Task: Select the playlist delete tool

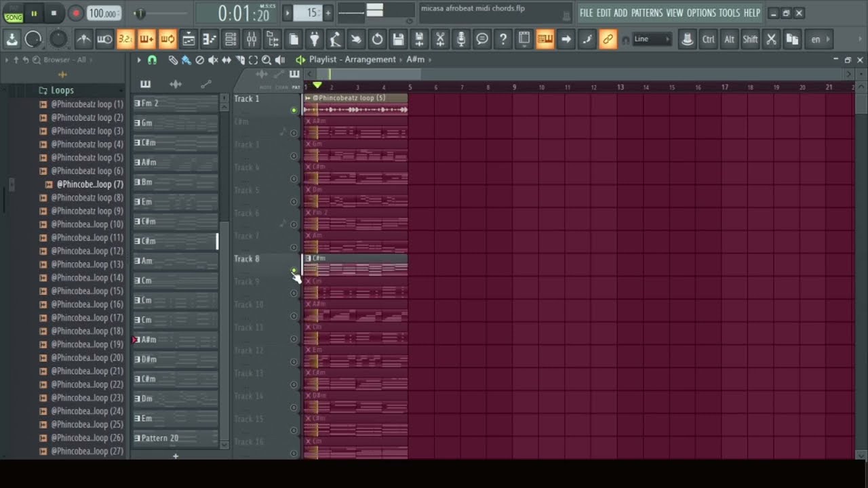Action: [x=199, y=60]
